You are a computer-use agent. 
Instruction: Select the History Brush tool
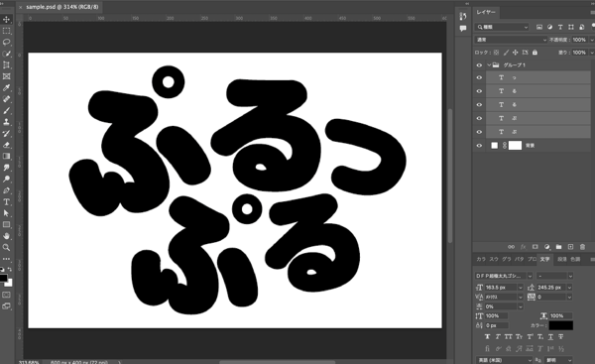point(7,133)
